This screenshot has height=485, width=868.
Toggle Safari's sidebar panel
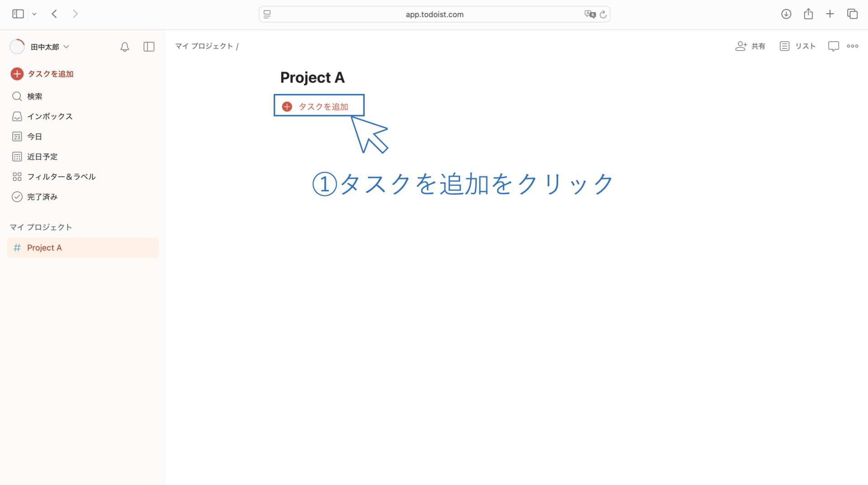[x=18, y=14]
